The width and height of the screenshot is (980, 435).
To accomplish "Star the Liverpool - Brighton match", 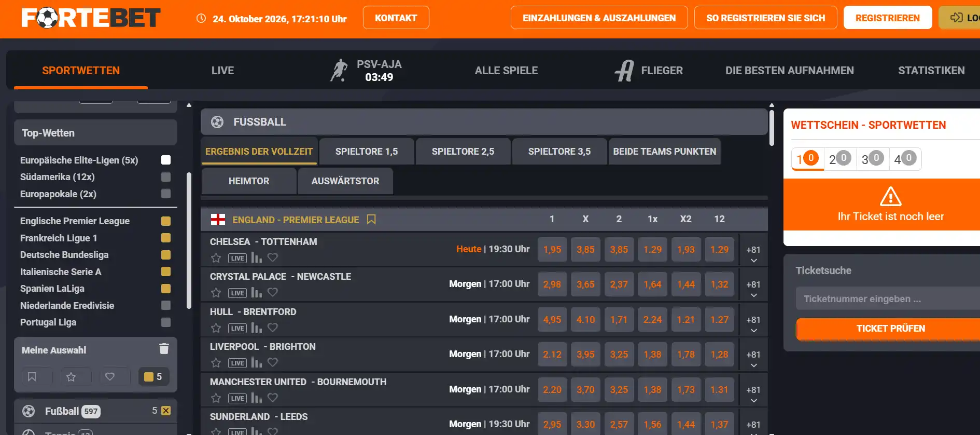I will pyautogui.click(x=216, y=363).
